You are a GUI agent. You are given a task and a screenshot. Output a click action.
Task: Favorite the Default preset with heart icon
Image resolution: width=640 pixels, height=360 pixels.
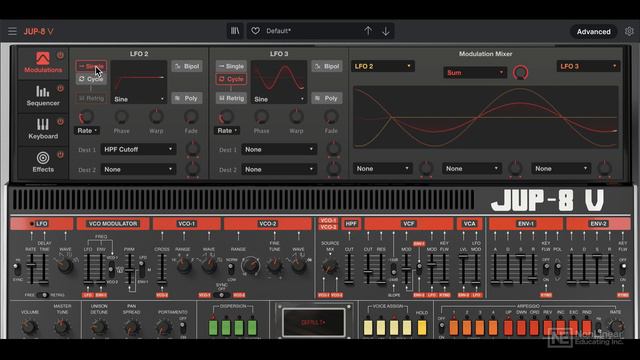point(256,31)
